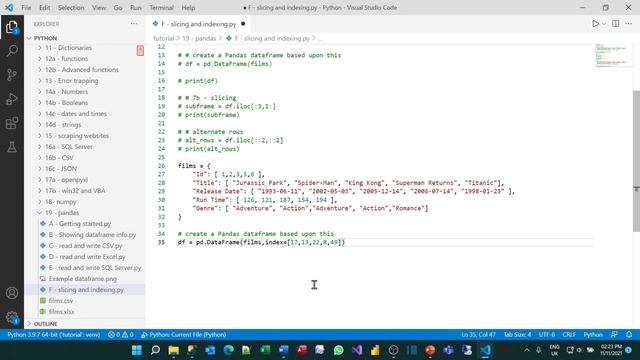Open Windows Start menu
Image resolution: width=640 pixels, height=360 pixels.
[137, 350]
